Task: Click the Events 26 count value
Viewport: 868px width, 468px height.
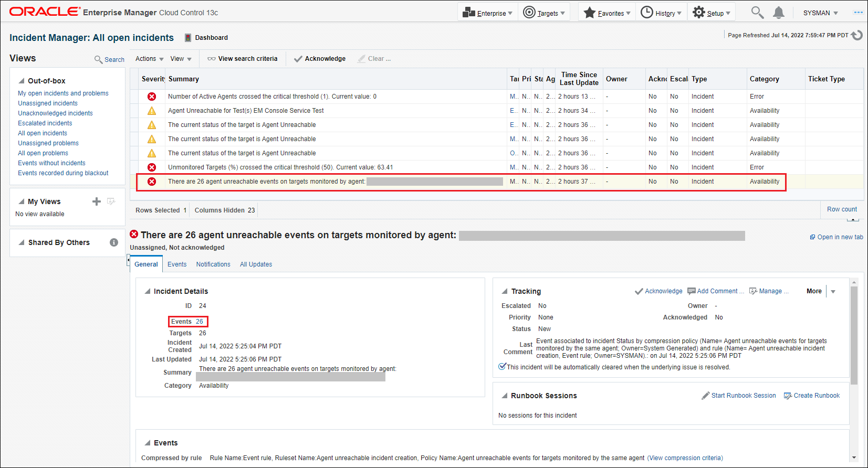Action: point(200,322)
